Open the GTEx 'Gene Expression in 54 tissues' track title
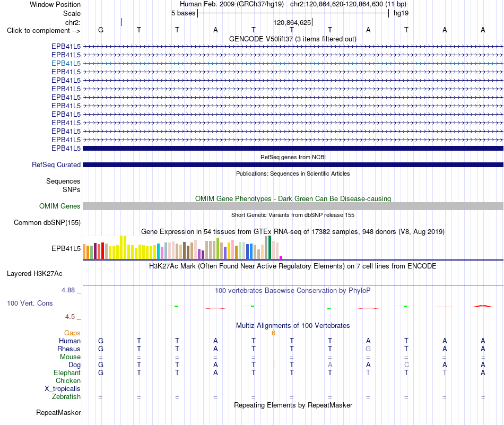504x425 pixels. [293, 231]
